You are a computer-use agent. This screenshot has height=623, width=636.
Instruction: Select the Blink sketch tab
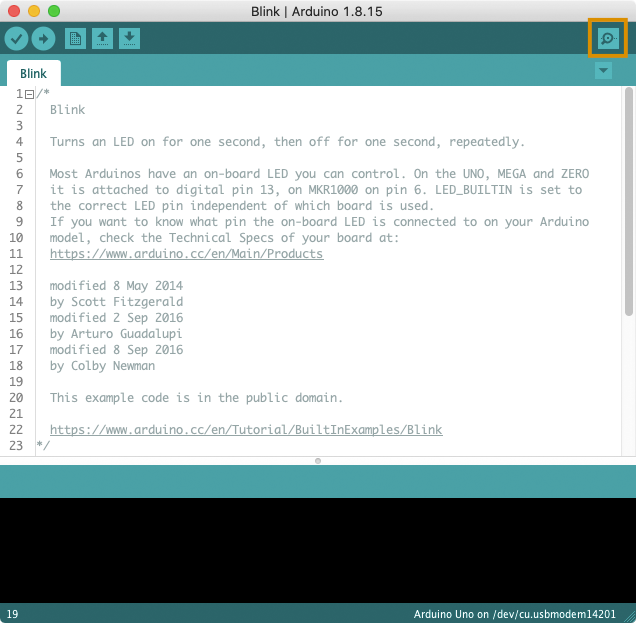point(34,73)
